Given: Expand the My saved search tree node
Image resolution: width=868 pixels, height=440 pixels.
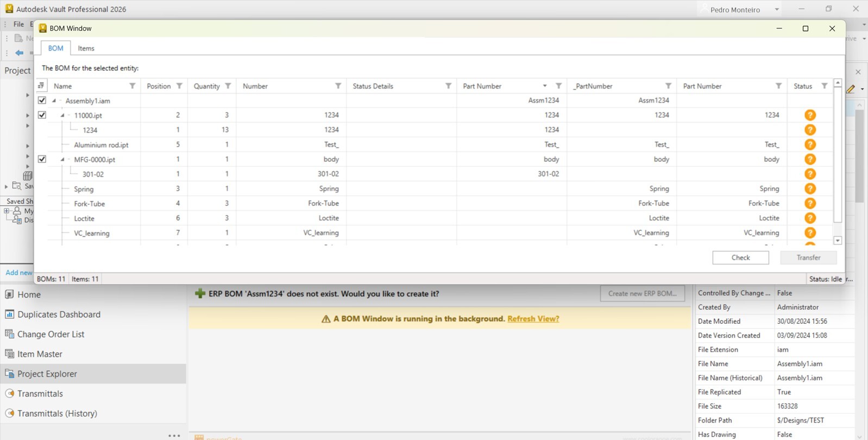Looking at the screenshot, I should [x=7, y=211].
